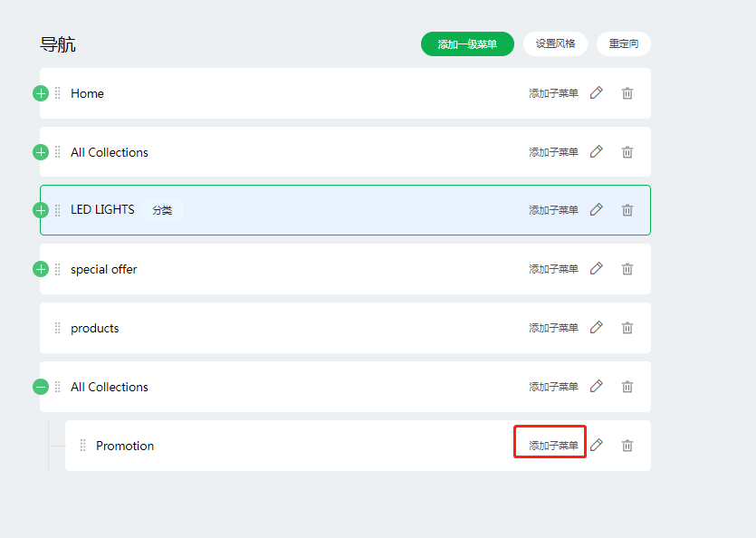Click the drag handle of Promotion
756x538 pixels.
point(83,446)
